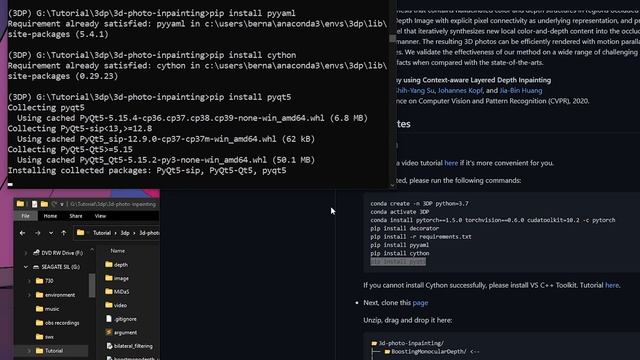Open the Home ribbon tab in Explorer
Screen dimensions: 640x360
point(50,216)
